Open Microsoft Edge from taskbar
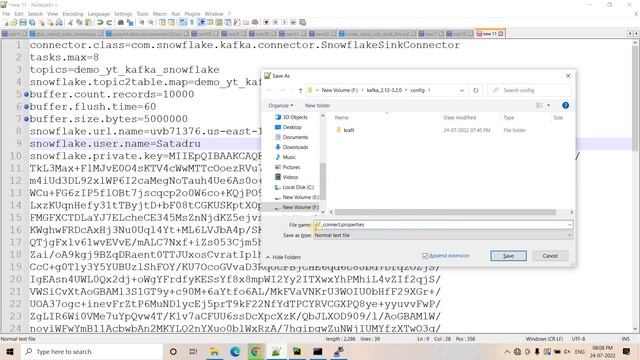Screen dimensions: 640x360 point(235,351)
